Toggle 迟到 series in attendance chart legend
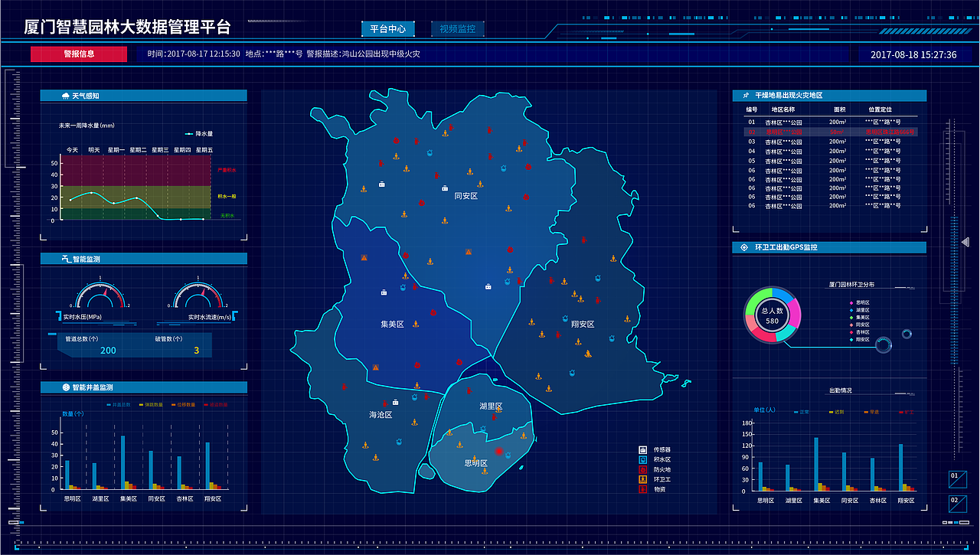Viewport: 980px width, 555px height. tap(835, 412)
